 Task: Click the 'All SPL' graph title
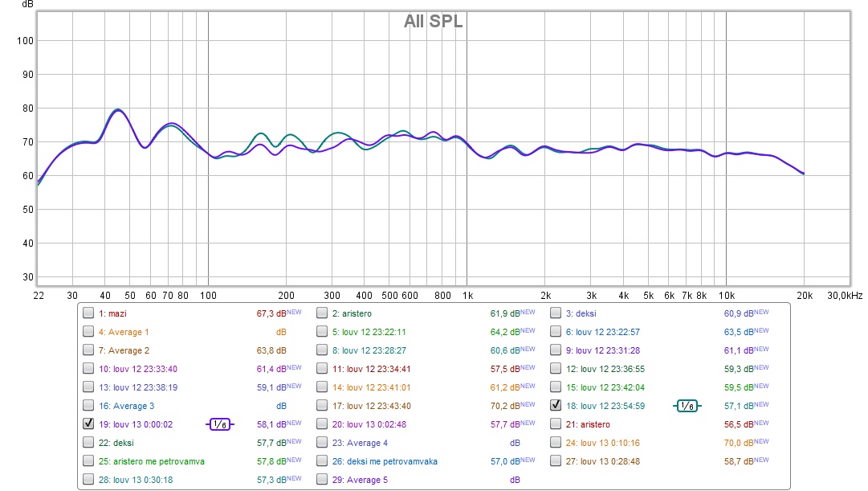click(x=433, y=22)
